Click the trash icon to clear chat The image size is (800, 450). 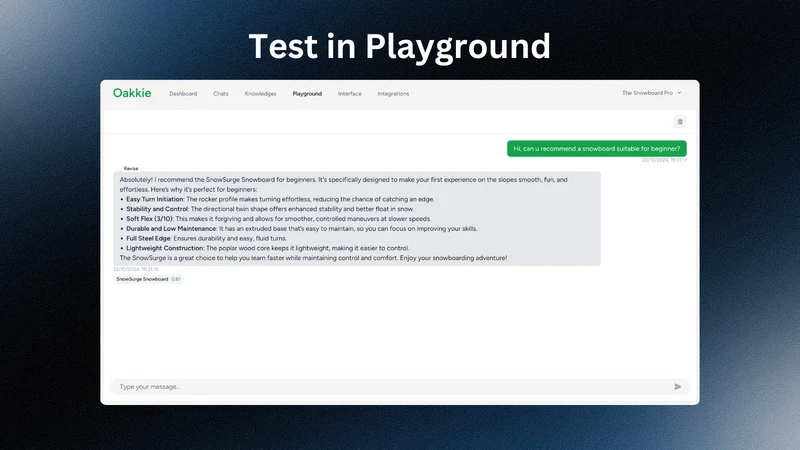point(680,121)
